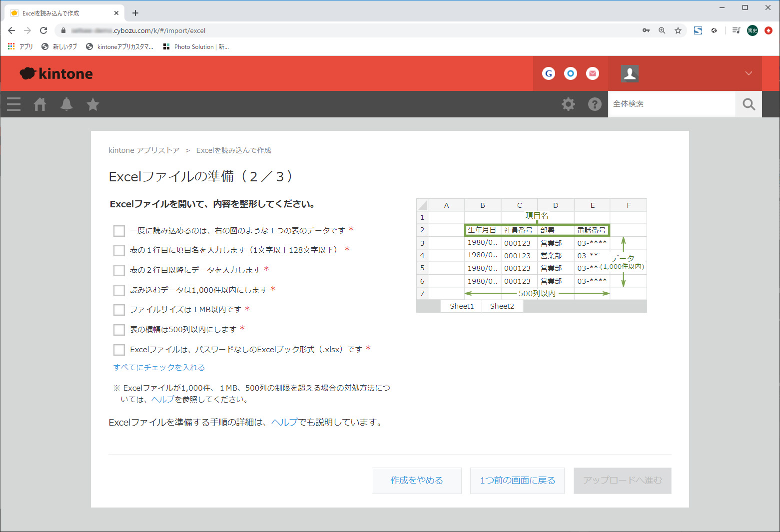
Task: Open the blue circle Office icon in header
Action: point(571,73)
